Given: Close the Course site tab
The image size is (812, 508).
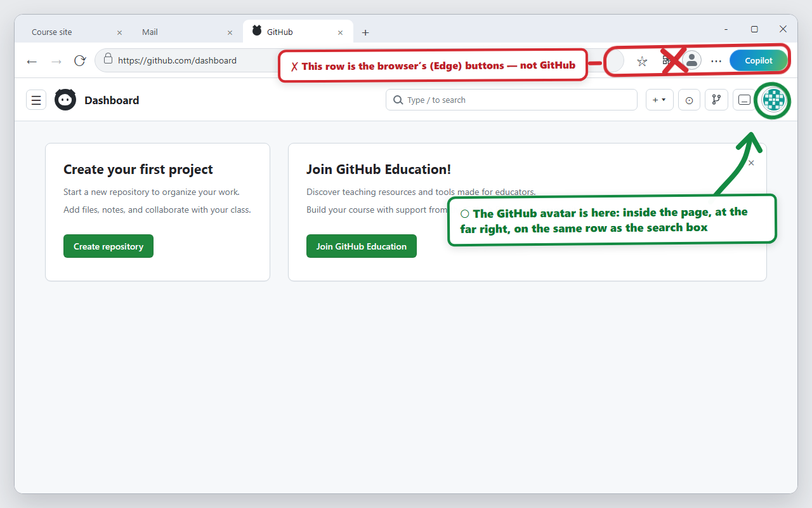Looking at the screenshot, I should pos(119,32).
